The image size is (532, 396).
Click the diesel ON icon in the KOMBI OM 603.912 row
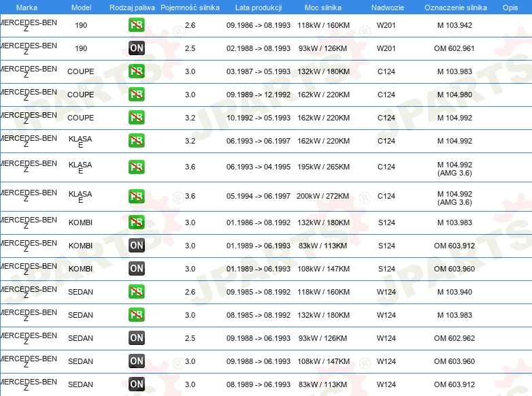pyautogui.click(x=137, y=246)
